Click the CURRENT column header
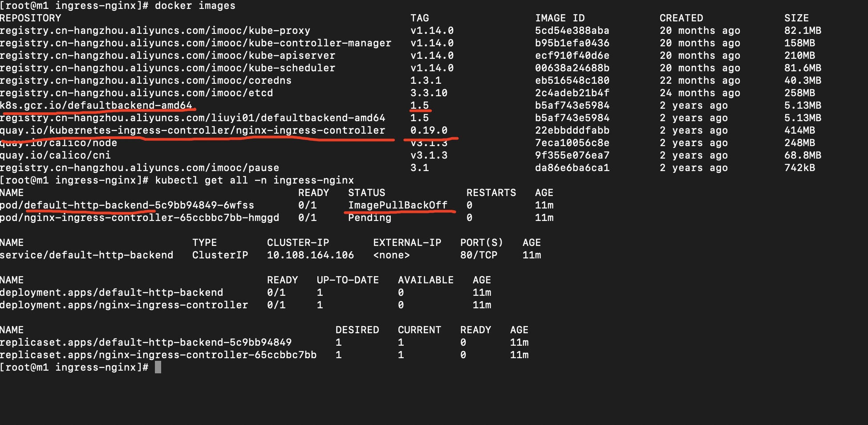This screenshot has height=425, width=868. pyautogui.click(x=419, y=330)
